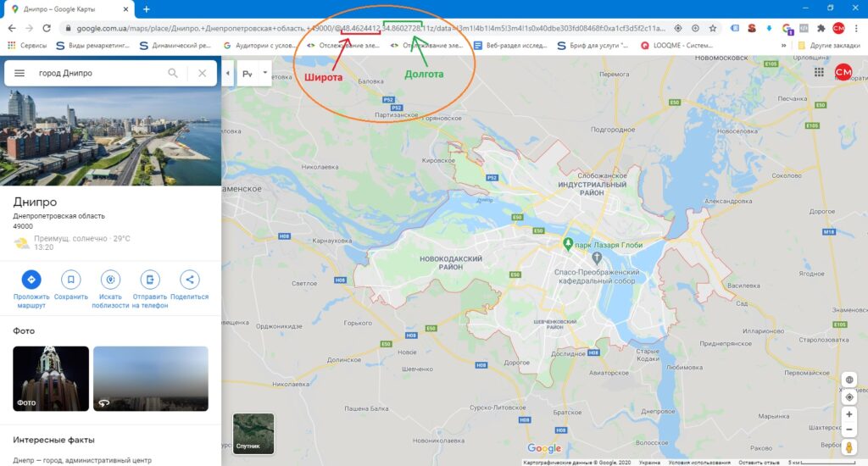The image size is (868, 466).
Task: Open the Google Maps hamburger menu
Action: (x=19, y=74)
